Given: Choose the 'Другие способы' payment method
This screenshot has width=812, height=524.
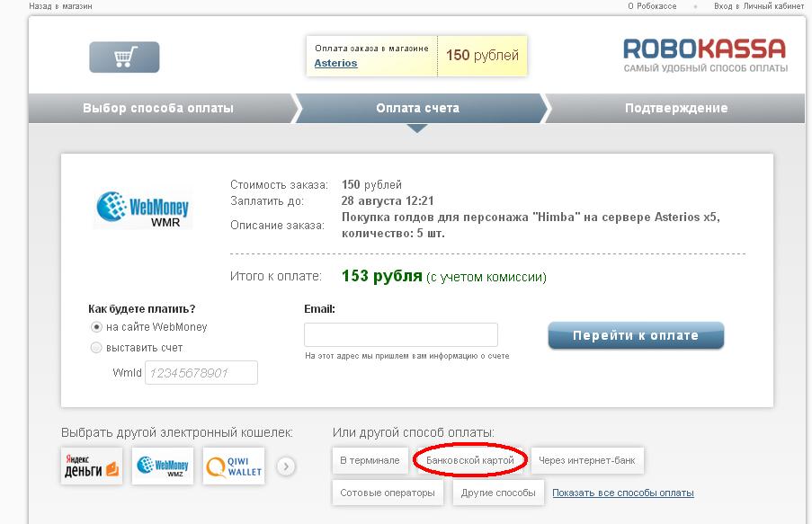Looking at the screenshot, I should [x=498, y=493].
